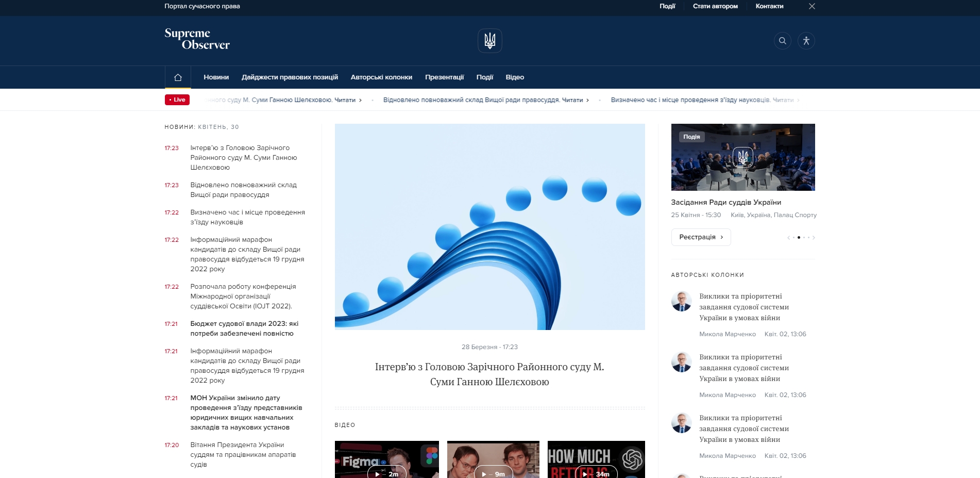The width and height of the screenshot is (980, 478).
Task: Open the Новини menu item
Action: click(x=216, y=77)
